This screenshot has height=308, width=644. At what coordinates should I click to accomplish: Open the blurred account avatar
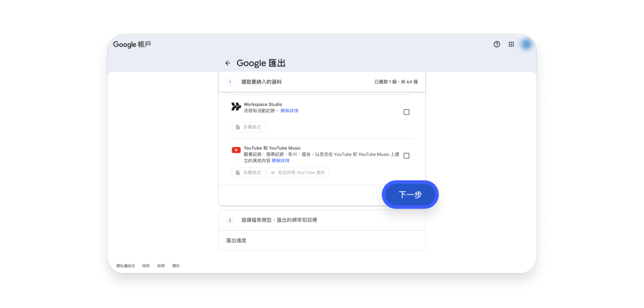[x=526, y=44]
